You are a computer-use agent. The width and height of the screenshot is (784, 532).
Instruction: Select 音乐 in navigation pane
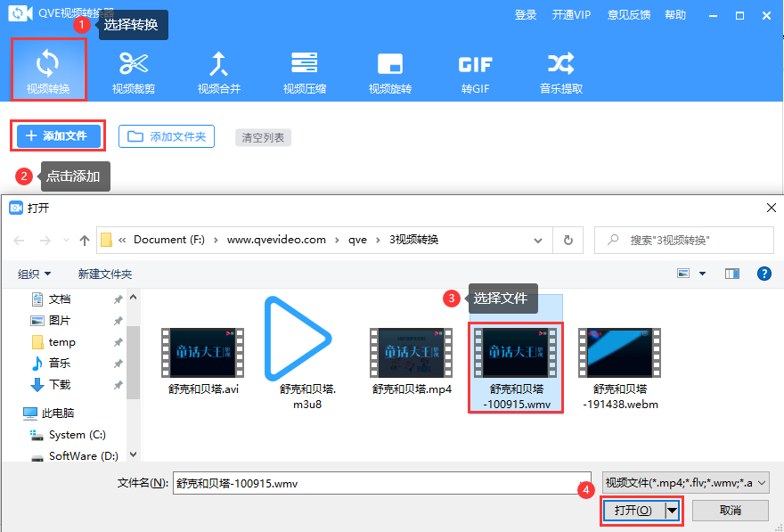[x=60, y=364]
